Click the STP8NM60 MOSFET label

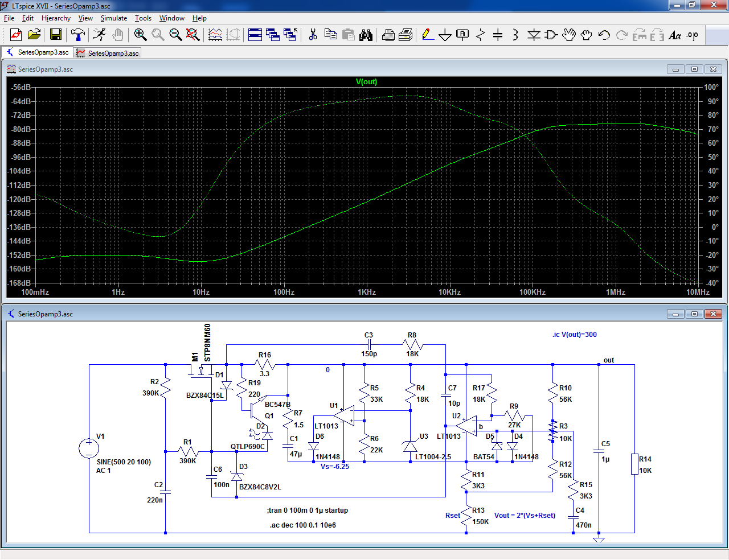click(x=207, y=343)
